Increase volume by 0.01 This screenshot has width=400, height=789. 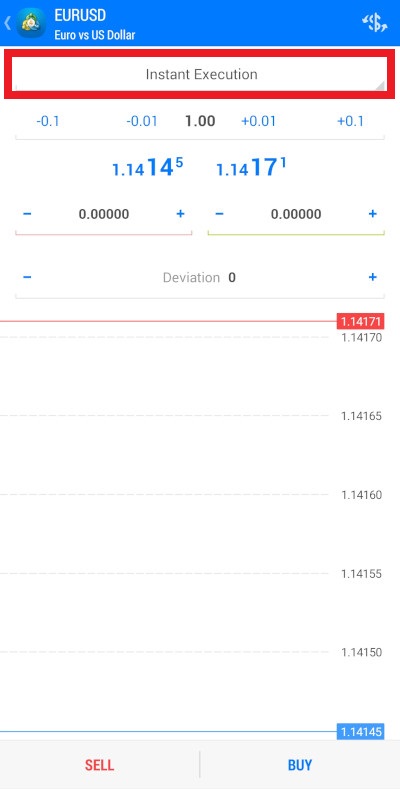(259, 121)
